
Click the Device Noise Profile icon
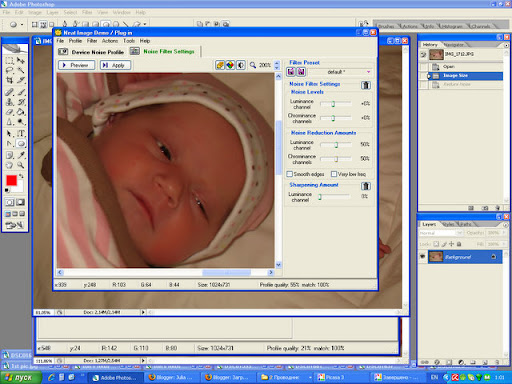(x=63, y=52)
